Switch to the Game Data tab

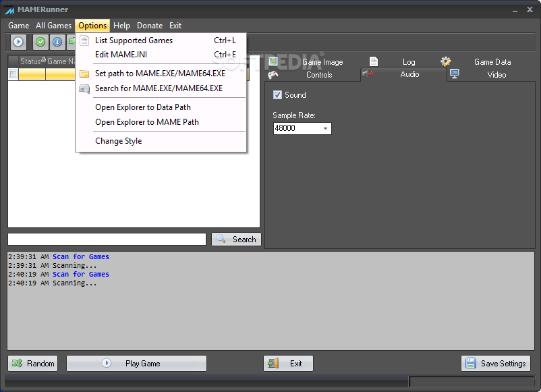[492, 62]
